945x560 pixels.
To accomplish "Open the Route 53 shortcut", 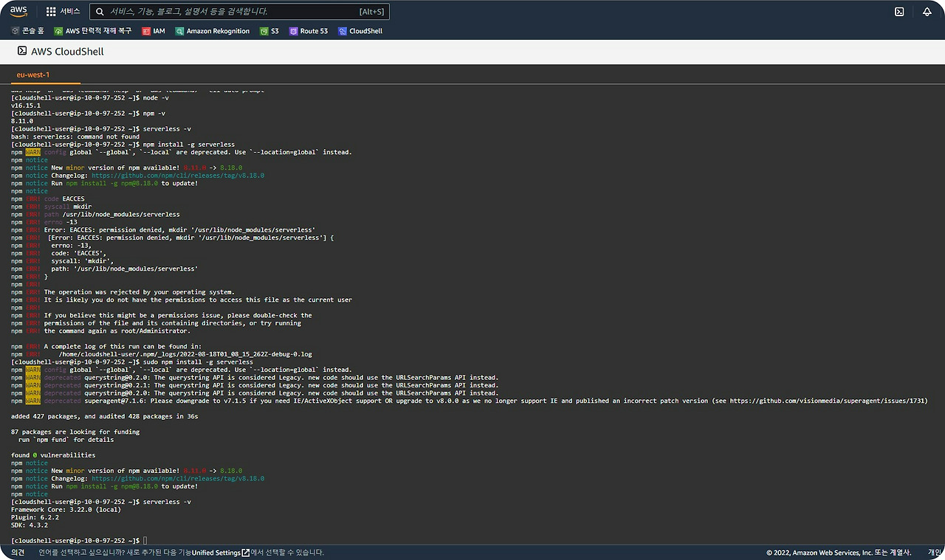I will [x=309, y=31].
